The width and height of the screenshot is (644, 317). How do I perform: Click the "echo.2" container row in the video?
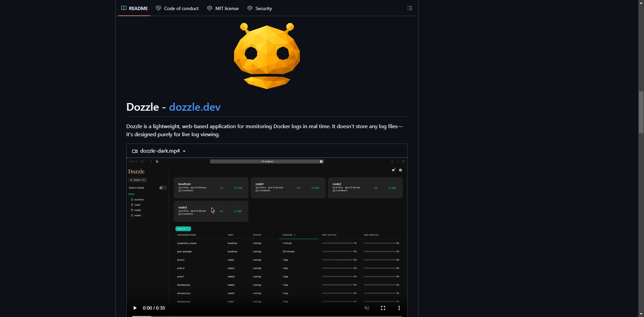[288, 260]
